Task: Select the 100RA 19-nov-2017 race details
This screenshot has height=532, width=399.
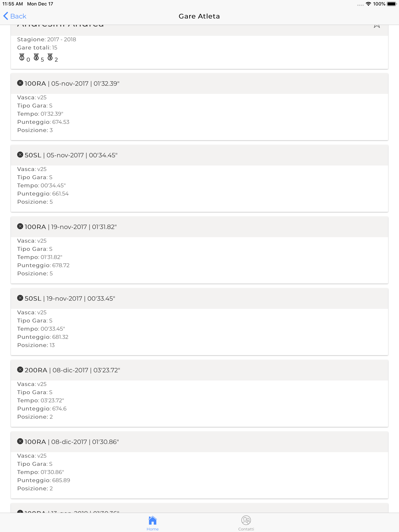Action: coord(199,257)
